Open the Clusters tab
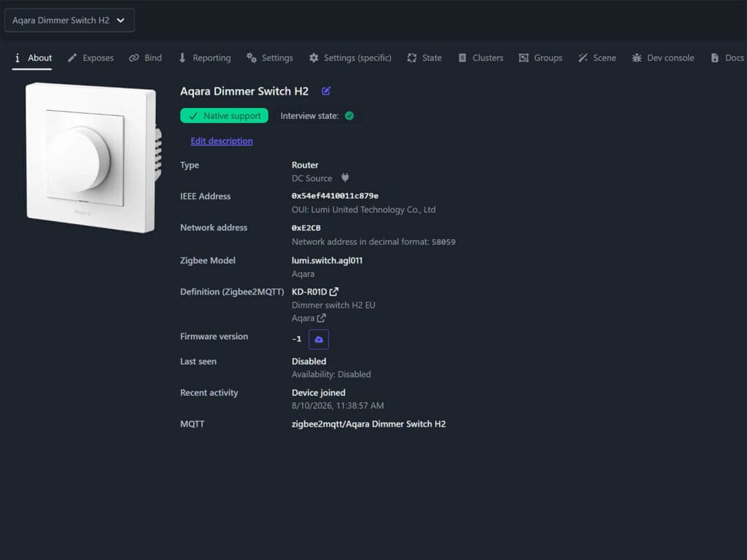The image size is (747, 560). 480,58
